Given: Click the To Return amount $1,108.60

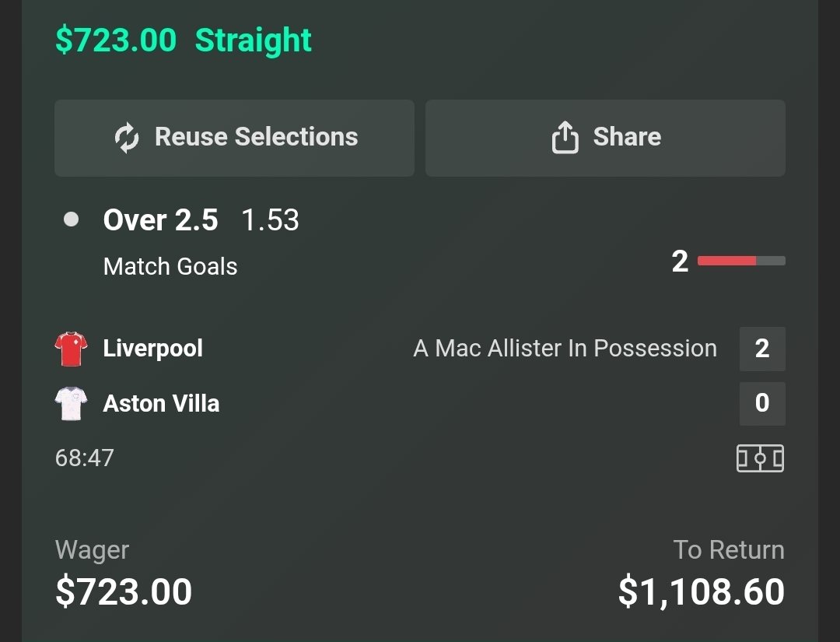Looking at the screenshot, I should pyautogui.click(x=702, y=592).
